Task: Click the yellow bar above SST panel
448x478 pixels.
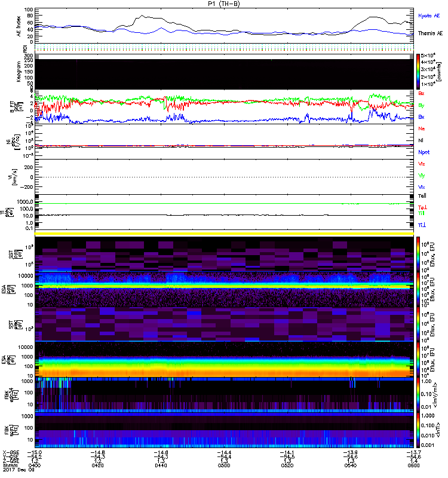Action: (x=226, y=234)
